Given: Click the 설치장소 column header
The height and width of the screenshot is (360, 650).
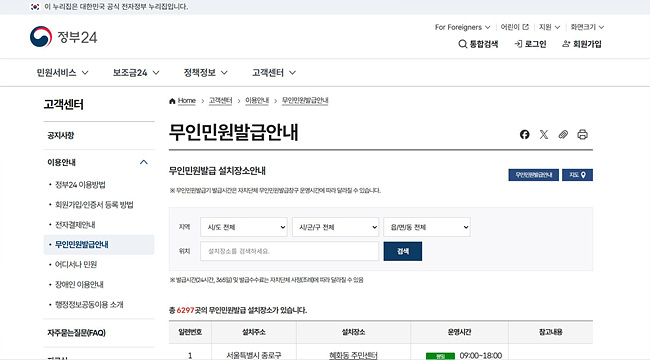Looking at the screenshot, I should click(354, 332).
